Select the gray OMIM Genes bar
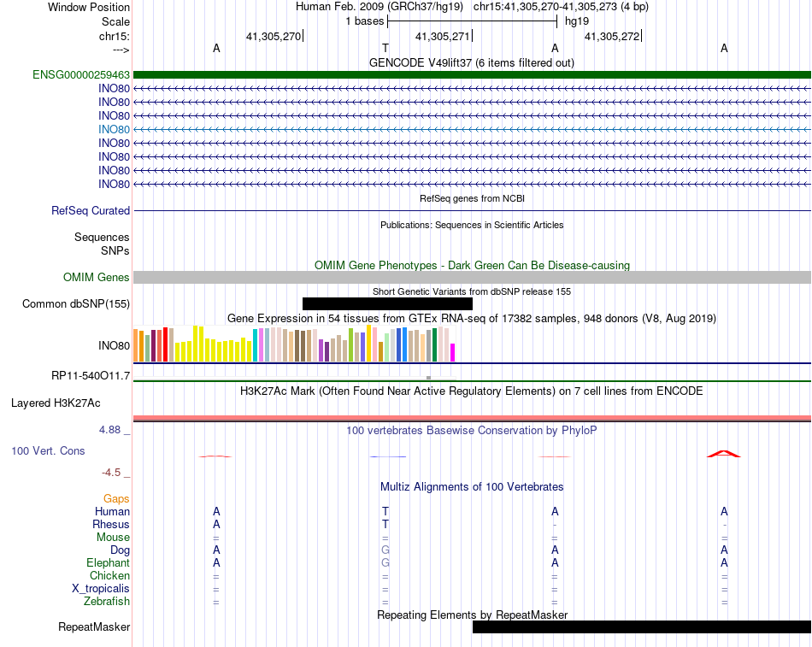Image resolution: width=812 pixels, height=647 pixels. (x=472, y=277)
